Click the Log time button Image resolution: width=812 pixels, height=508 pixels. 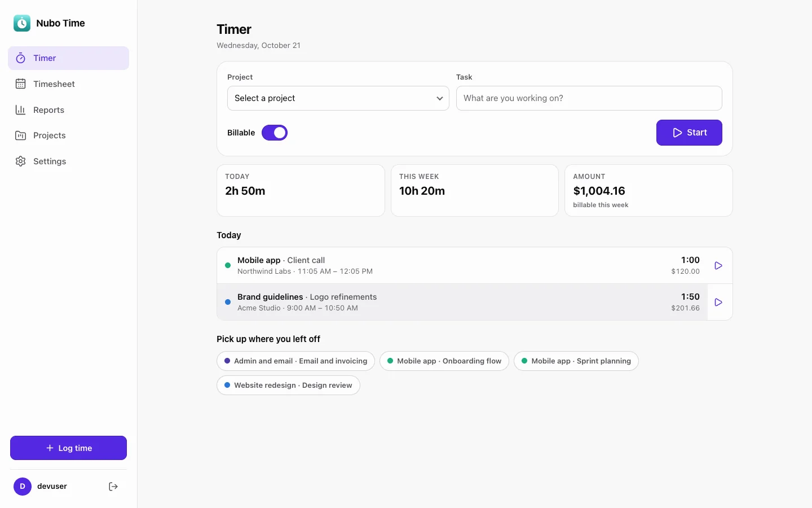click(68, 448)
